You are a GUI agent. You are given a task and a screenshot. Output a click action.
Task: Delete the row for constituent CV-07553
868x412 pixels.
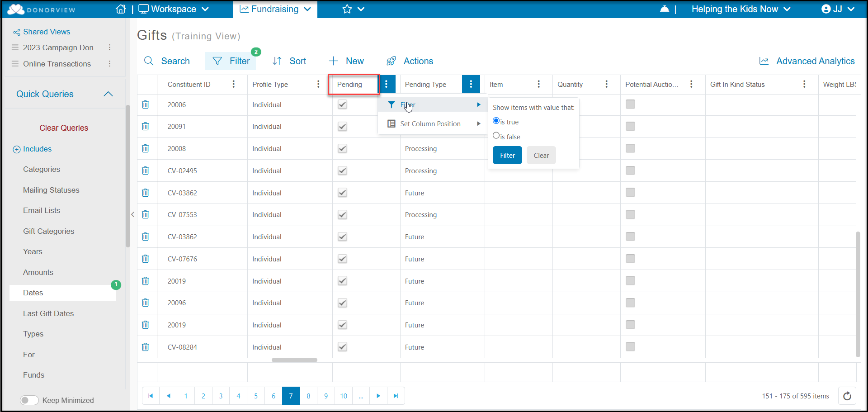tap(146, 214)
